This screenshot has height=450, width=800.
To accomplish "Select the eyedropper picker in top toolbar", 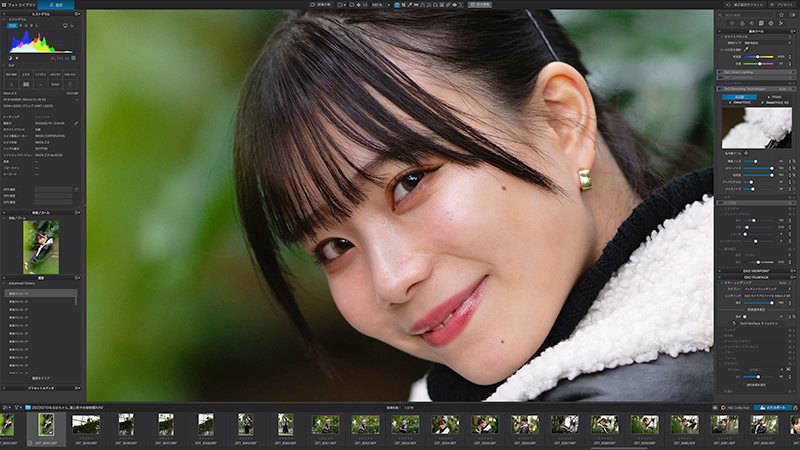I will pyautogui.click(x=410, y=5).
